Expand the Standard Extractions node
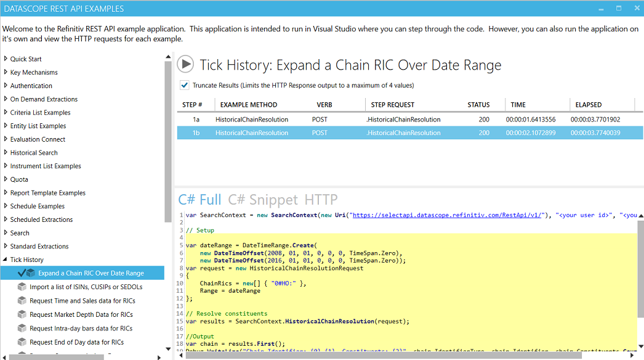644x360 pixels. click(6, 246)
